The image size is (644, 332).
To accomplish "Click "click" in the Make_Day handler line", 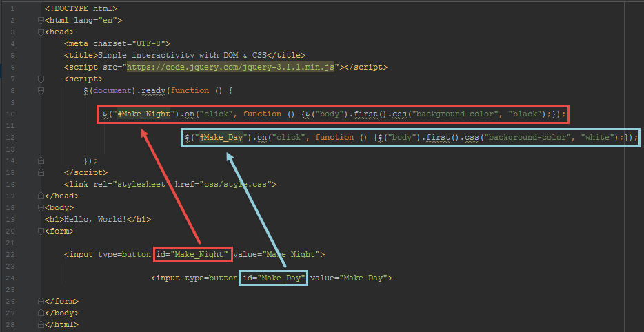I will point(288,137).
